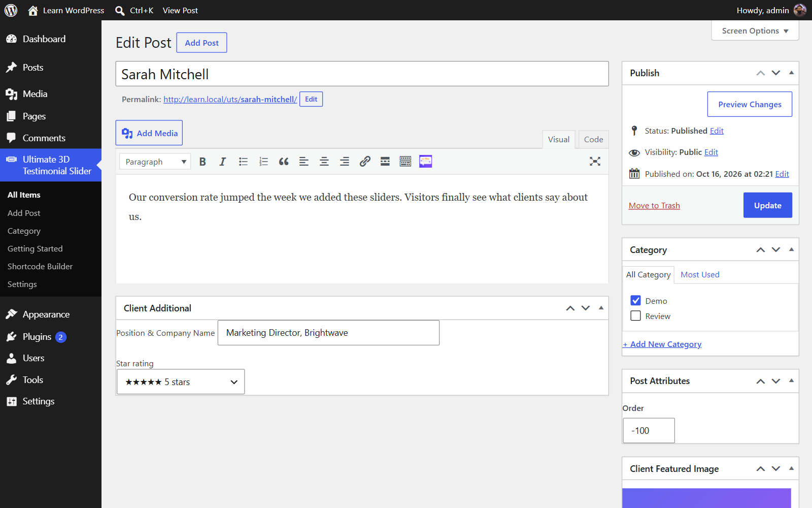812x508 pixels.
Task: Toggle the editor toolbar kitchen sink
Action: pos(405,162)
